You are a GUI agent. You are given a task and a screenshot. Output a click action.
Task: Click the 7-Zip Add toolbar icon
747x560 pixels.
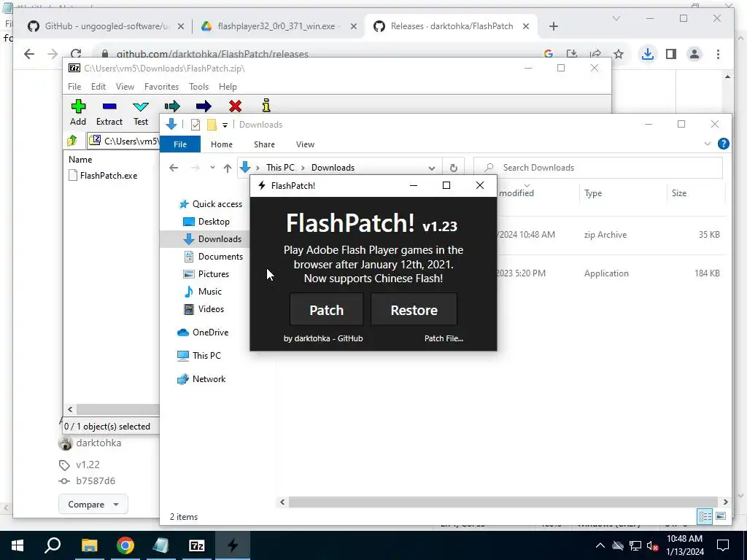click(78, 106)
